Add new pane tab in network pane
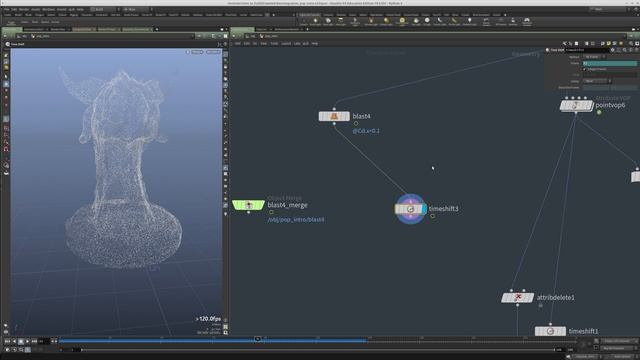Screen dimensions: 640x360 (x=307, y=29)
